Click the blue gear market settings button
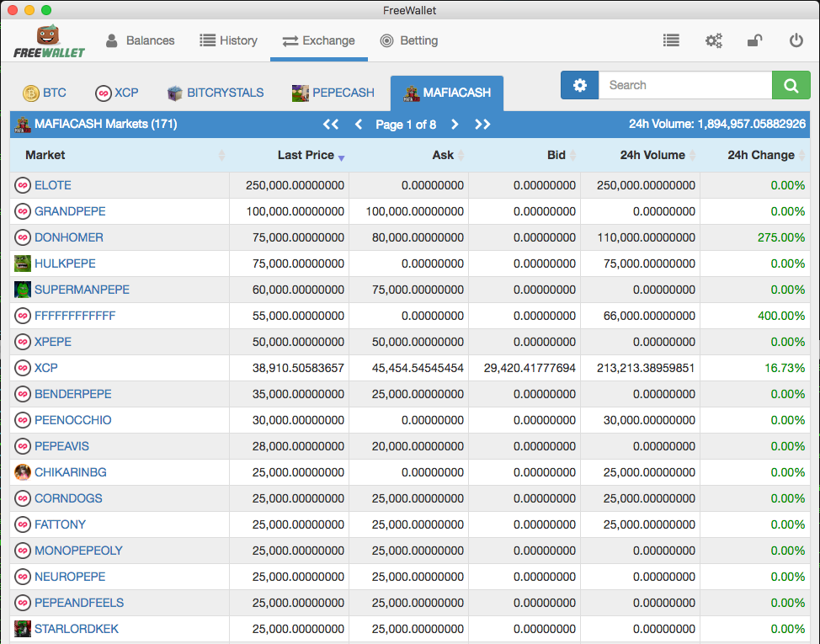The width and height of the screenshot is (820, 644). tap(579, 85)
